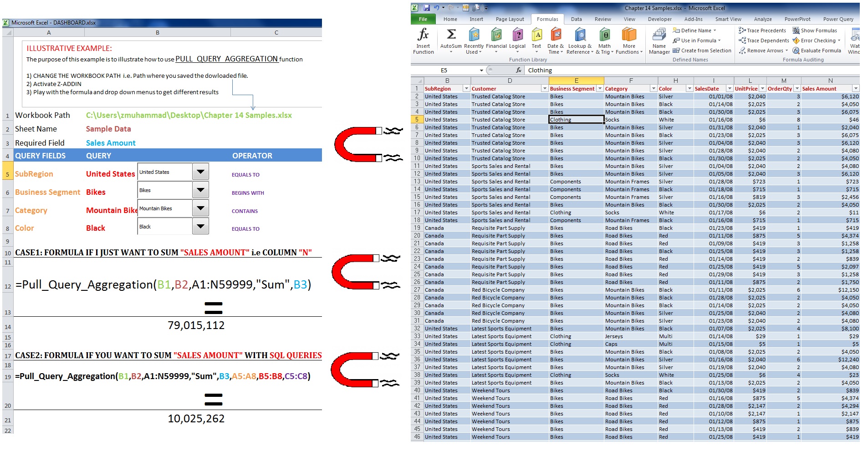Click the AutoSum sigma icon
Viewport: 868px width, 451px height.
click(451, 34)
